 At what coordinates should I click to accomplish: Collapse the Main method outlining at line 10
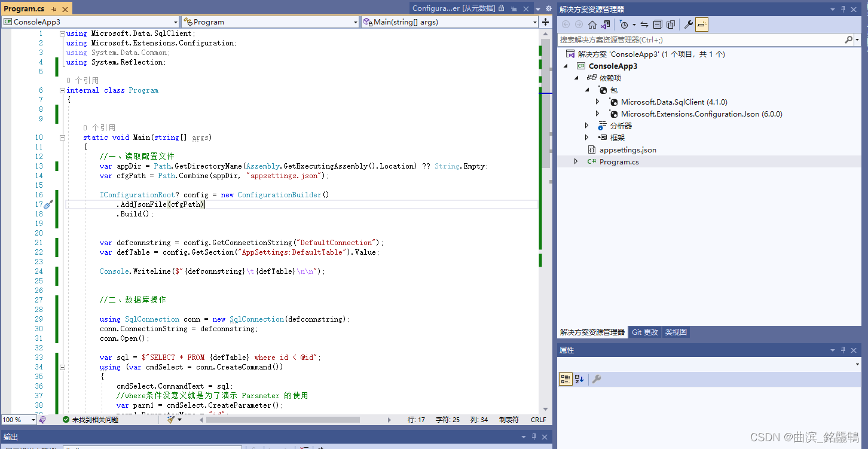(x=62, y=138)
